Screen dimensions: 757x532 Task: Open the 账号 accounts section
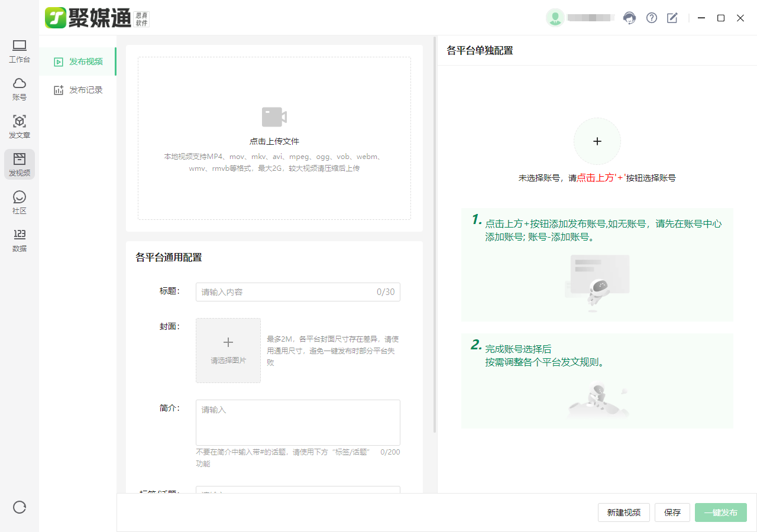pos(20,89)
